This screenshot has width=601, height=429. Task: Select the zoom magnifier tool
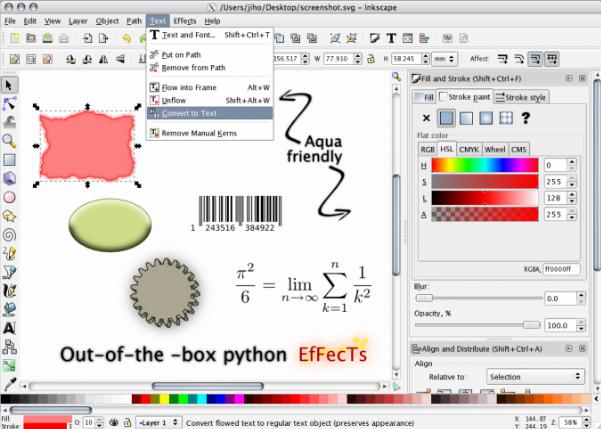click(9, 141)
